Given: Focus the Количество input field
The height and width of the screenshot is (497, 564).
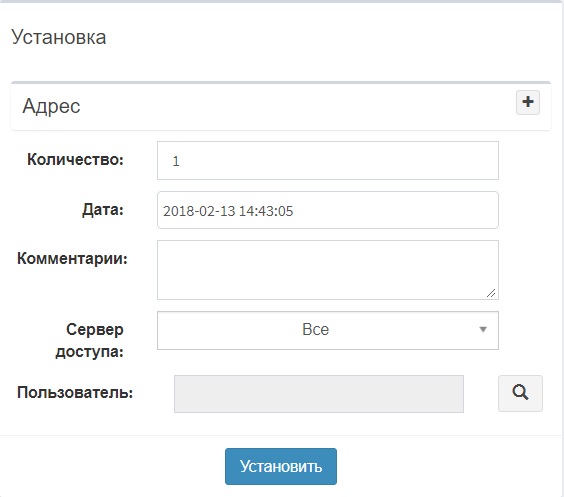Looking at the screenshot, I should 328,160.
